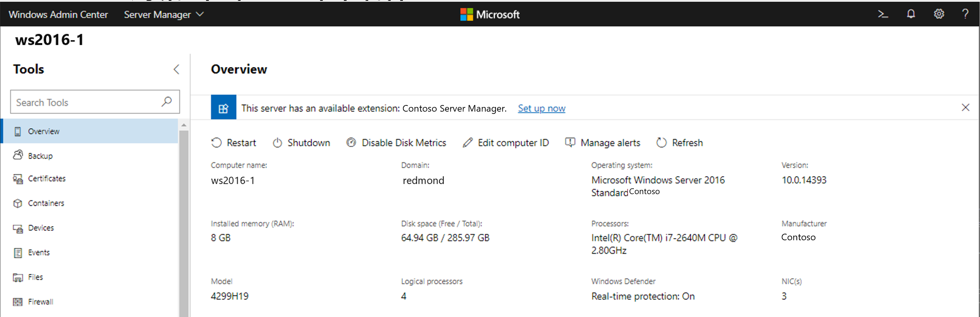This screenshot has width=980, height=317.
Task: Open Firewall in the Tools list
Action: coord(90,301)
